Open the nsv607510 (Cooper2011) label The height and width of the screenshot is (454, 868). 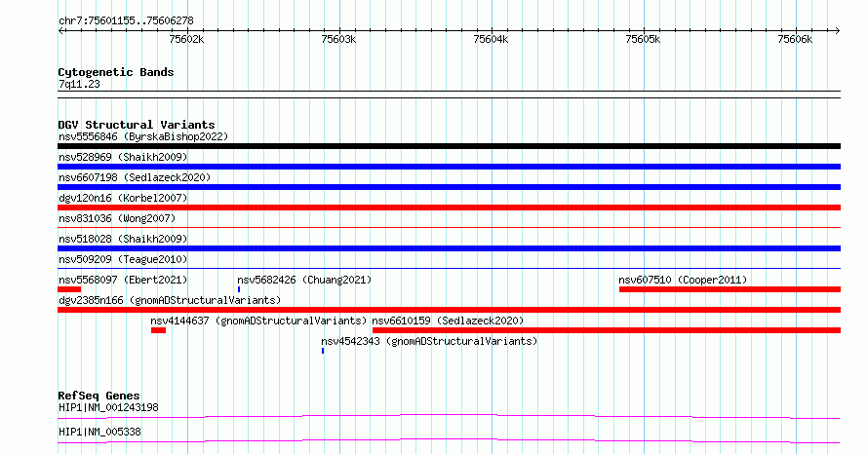pos(683,280)
